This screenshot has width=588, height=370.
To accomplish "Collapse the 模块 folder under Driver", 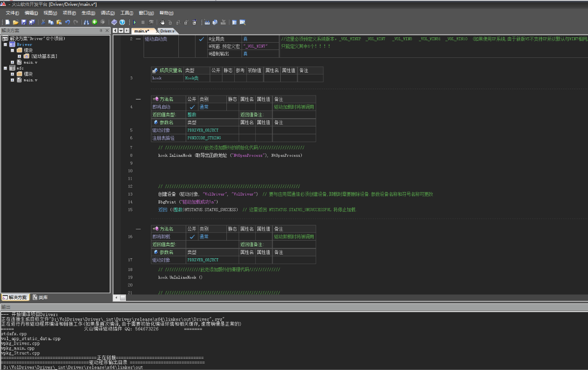I will coord(12,50).
